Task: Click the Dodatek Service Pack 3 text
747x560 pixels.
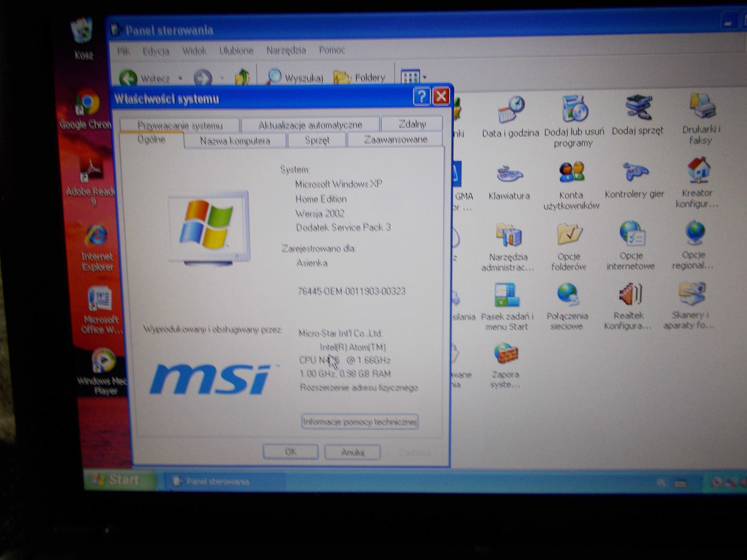Action: click(344, 227)
